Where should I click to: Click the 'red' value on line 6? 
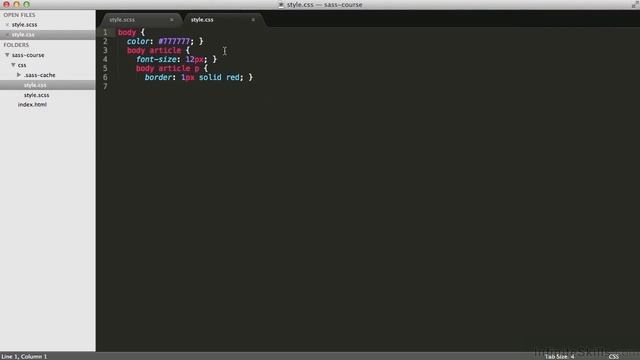click(x=233, y=77)
